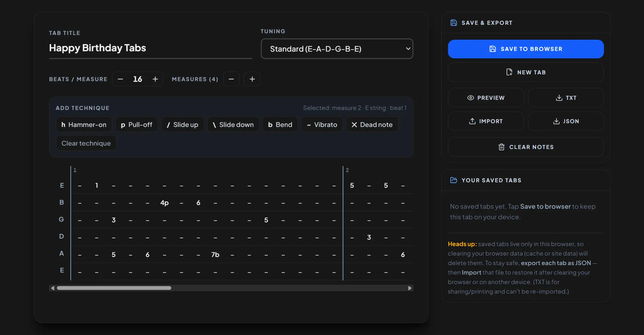Select the note 6 on A string measure 2
The width and height of the screenshot is (644, 335).
coord(403,255)
